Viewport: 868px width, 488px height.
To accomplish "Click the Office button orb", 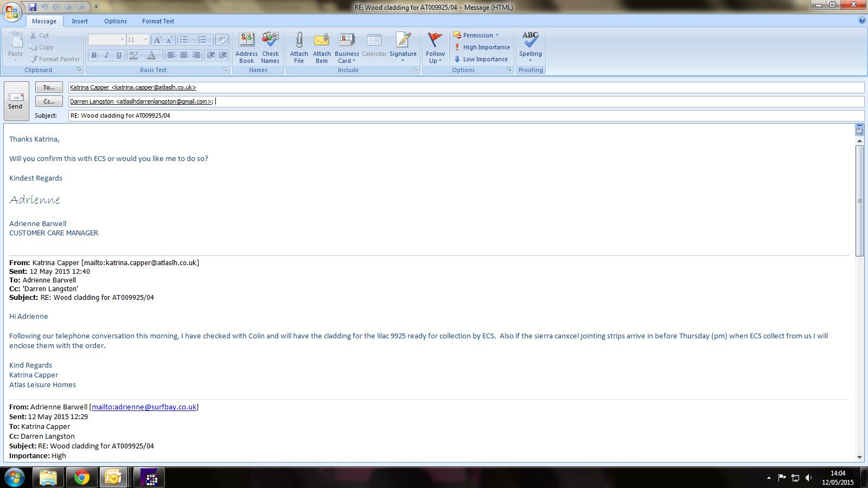I will point(12,11).
